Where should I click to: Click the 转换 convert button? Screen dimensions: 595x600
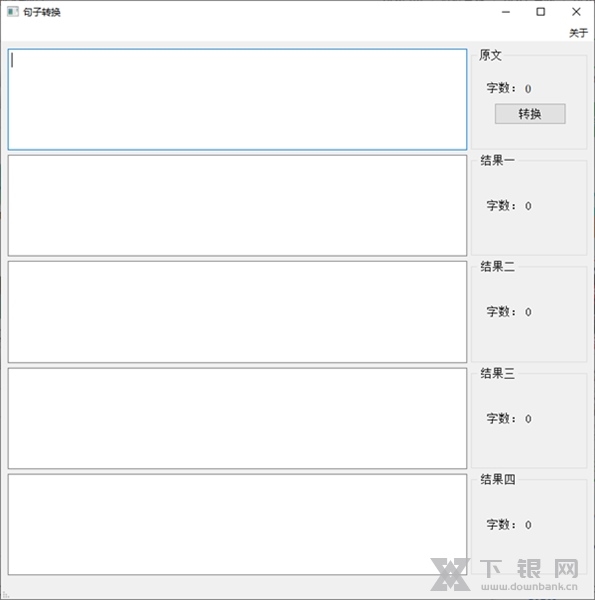pyautogui.click(x=530, y=114)
